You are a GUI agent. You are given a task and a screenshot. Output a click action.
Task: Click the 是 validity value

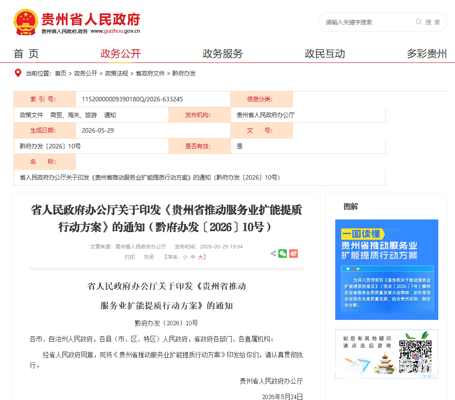pos(239,146)
